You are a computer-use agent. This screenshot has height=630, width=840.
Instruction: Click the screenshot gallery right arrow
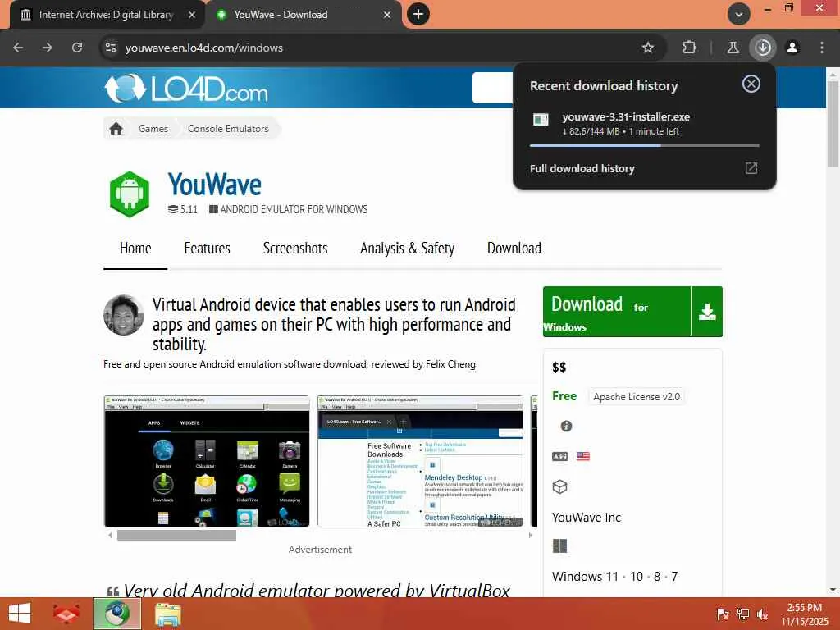531,535
